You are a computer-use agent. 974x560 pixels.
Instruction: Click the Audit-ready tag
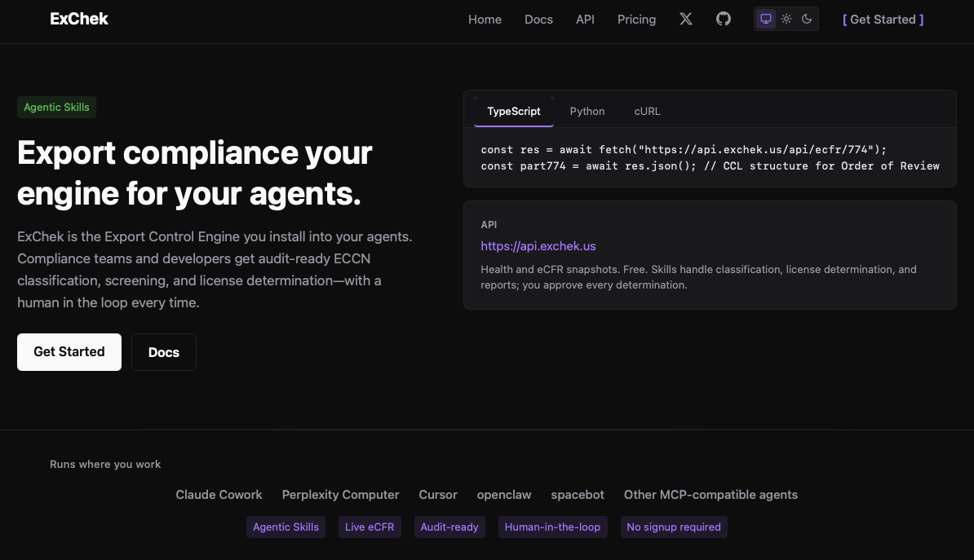click(449, 527)
